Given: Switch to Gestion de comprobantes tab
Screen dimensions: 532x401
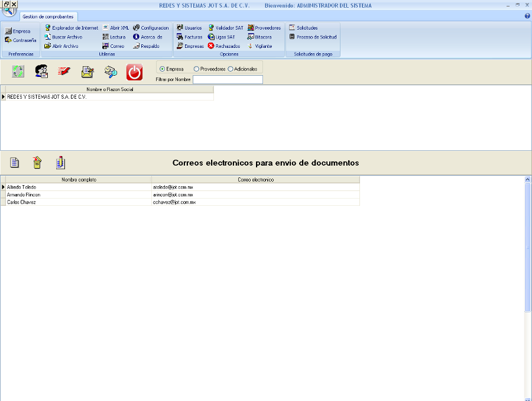Looking at the screenshot, I should (x=48, y=17).
